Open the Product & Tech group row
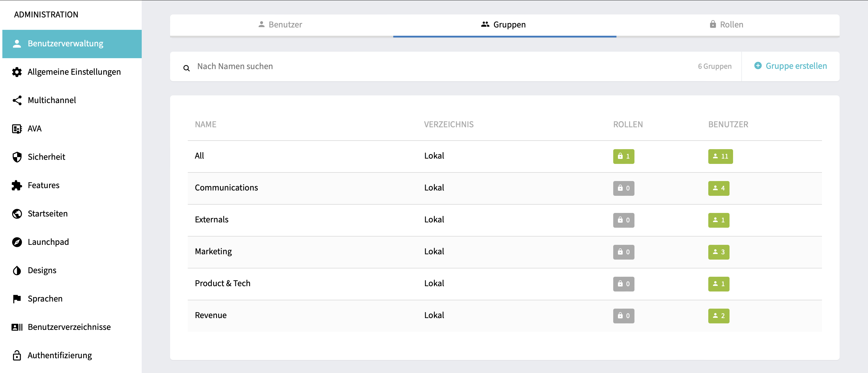Screen dimensions: 868x373 pyautogui.click(x=505, y=284)
